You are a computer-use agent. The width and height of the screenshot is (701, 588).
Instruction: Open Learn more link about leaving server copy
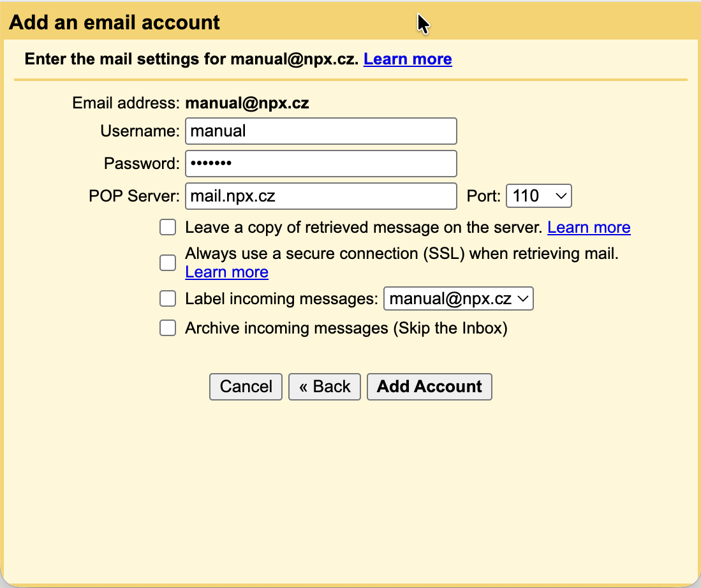pos(589,228)
